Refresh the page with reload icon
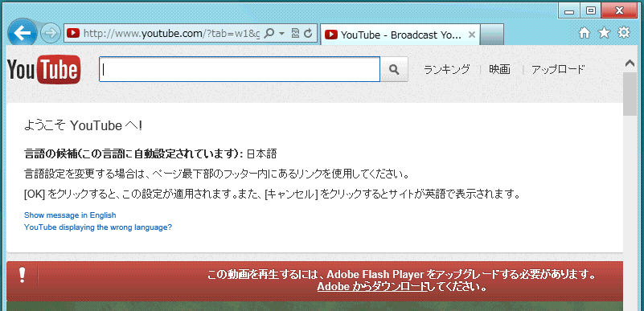The height and width of the screenshot is (311, 644). click(x=308, y=33)
